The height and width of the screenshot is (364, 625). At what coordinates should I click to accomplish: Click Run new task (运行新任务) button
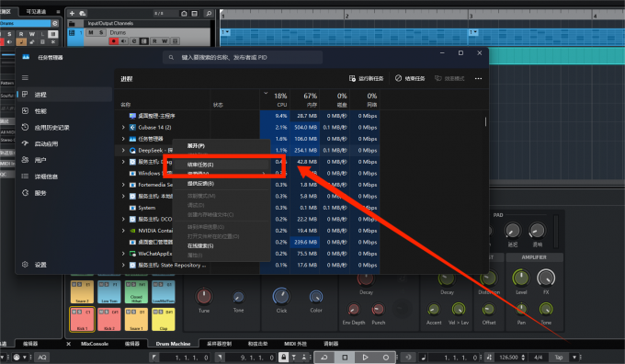tap(367, 78)
